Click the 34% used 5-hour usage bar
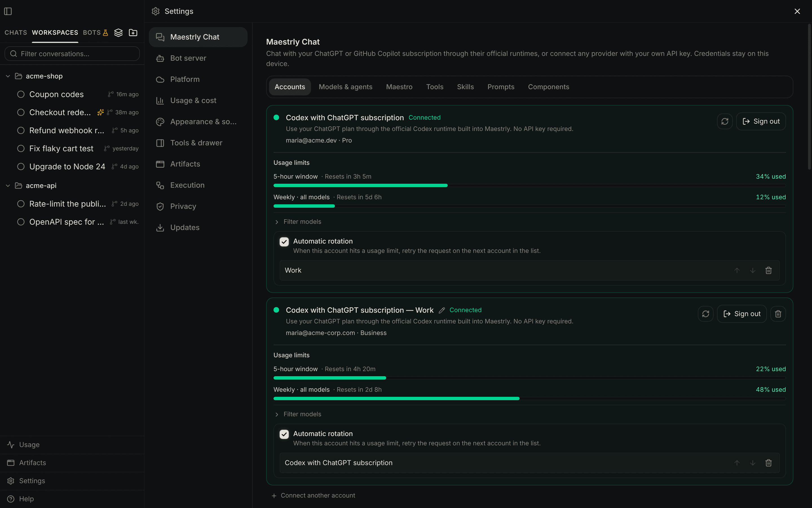The height and width of the screenshot is (508, 812). (529, 185)
